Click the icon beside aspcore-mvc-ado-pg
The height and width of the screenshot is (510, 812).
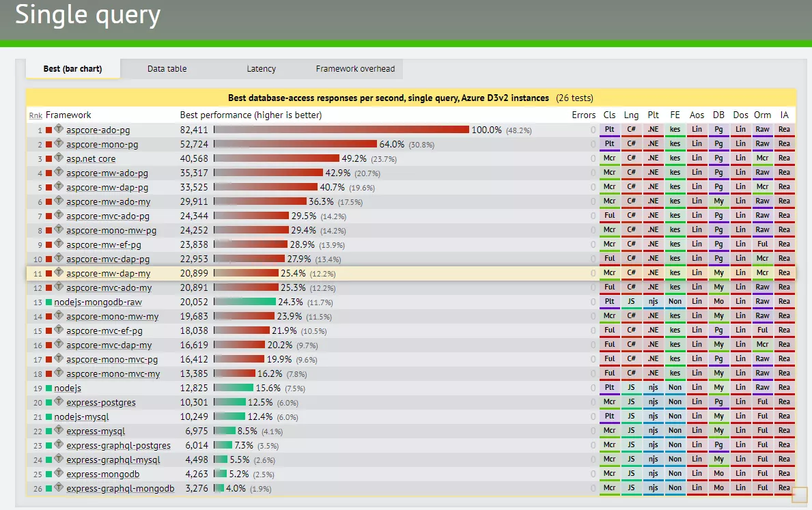(59, 214)
